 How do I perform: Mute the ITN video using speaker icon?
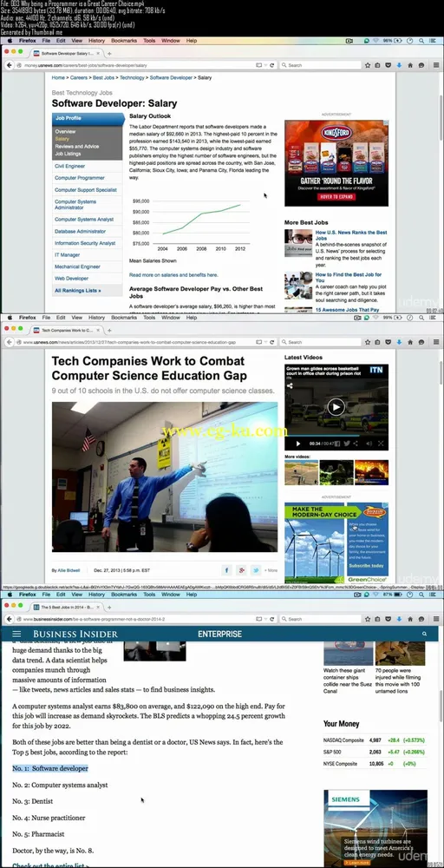(x=369, y=444)
